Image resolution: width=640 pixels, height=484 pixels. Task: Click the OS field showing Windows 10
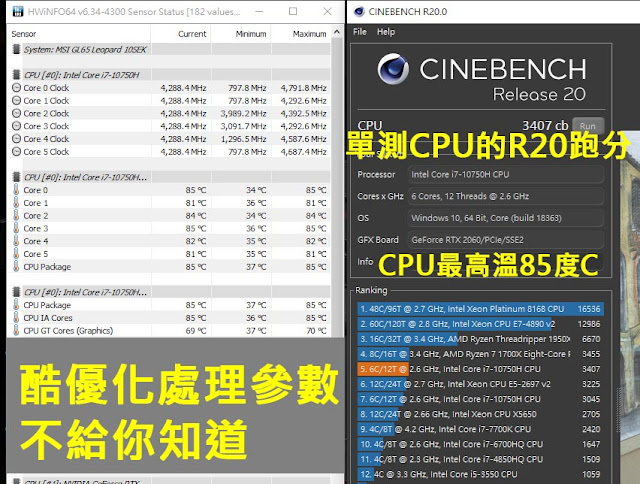[x=506, y=218]
